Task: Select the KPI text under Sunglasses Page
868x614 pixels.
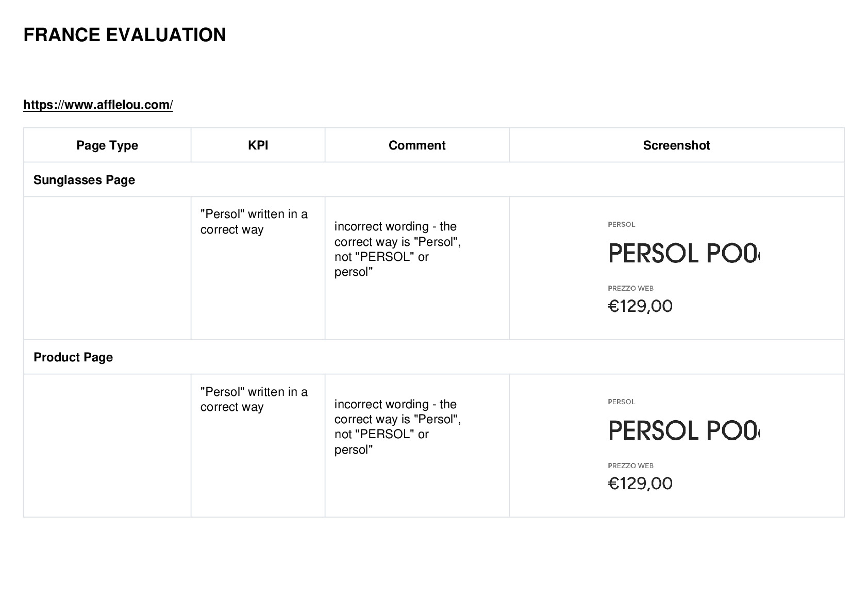Action: (x=254, y=222)
